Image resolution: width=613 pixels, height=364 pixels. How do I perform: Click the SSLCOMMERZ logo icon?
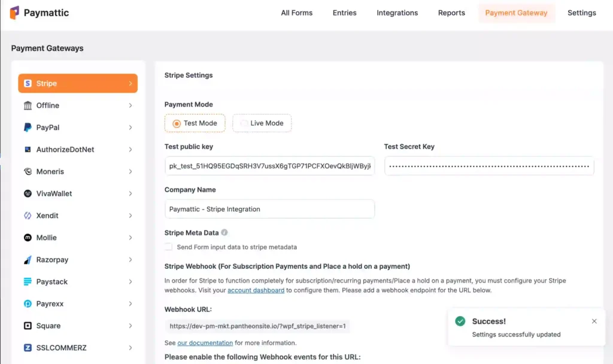28,348
